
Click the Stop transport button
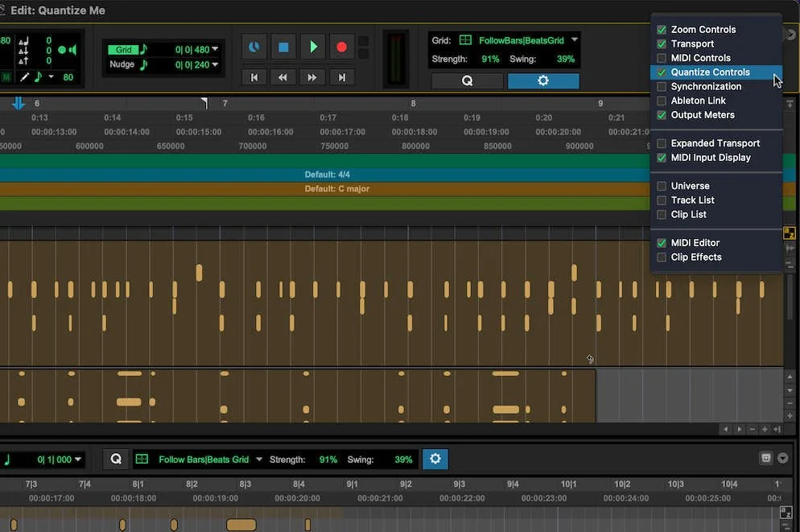click(283, 47)
